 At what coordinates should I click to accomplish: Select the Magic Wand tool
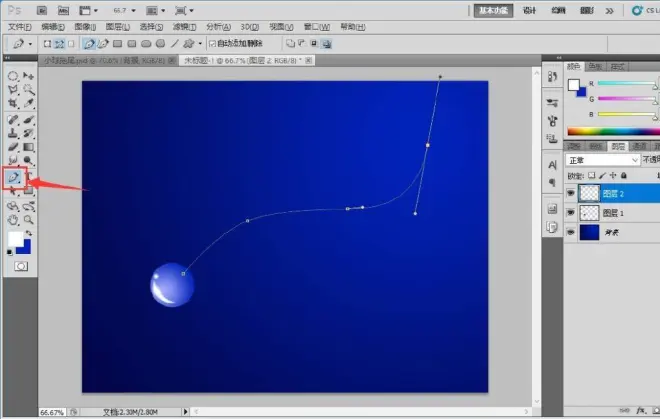coord(29,90)
